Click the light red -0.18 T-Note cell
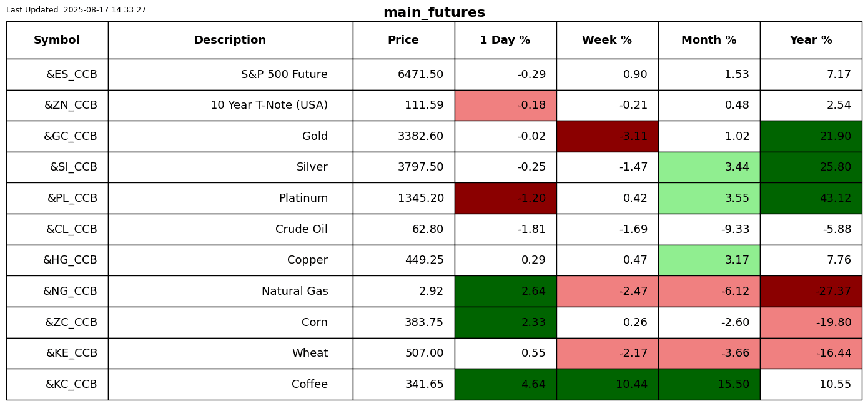 pos(505,106)
